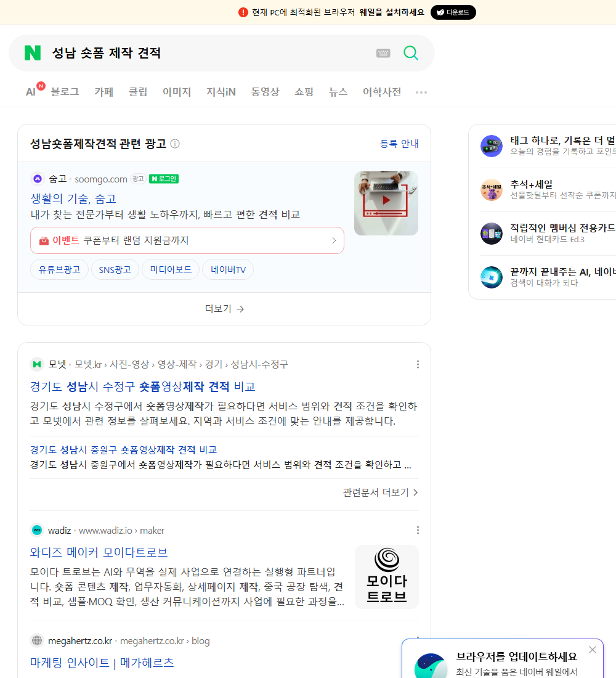Open 마케팅 인사이트 | 메가헤르츠 link

point(102,663)
